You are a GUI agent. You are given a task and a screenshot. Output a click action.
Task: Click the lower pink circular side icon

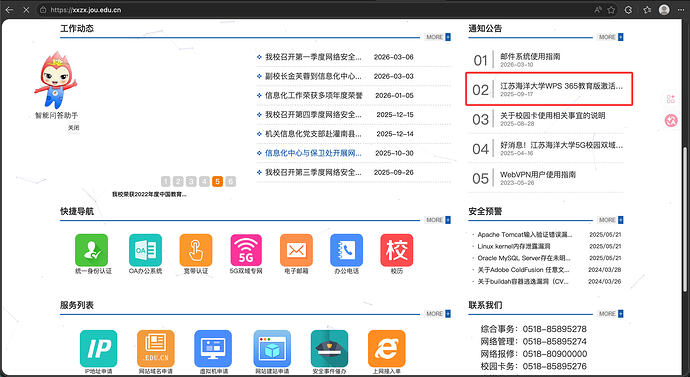tap(671, 120)
